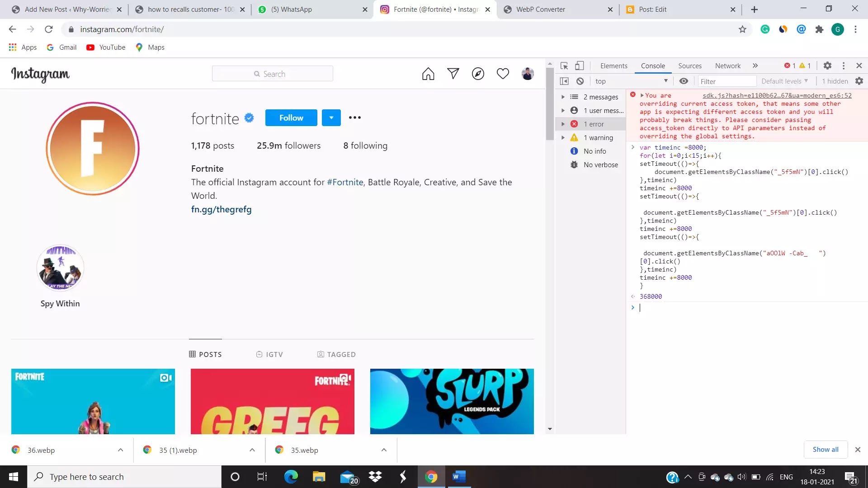Toggle the live expression eye icon

(x=684, y=81)
